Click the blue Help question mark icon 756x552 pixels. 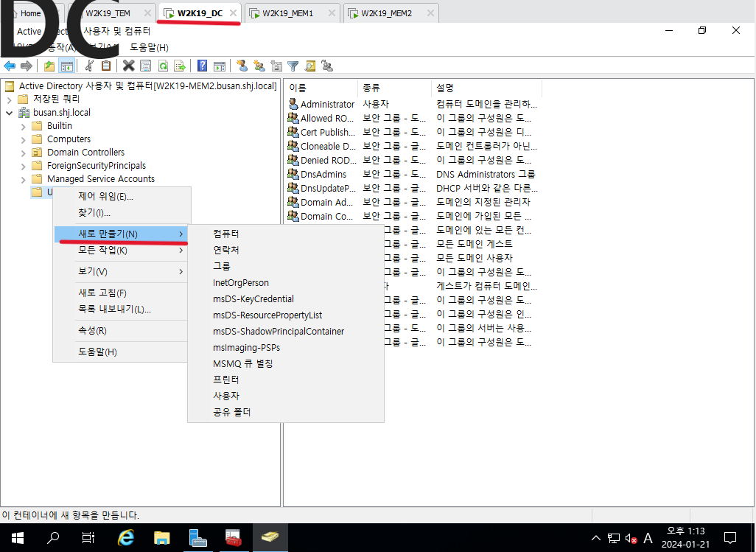[203, 66]
